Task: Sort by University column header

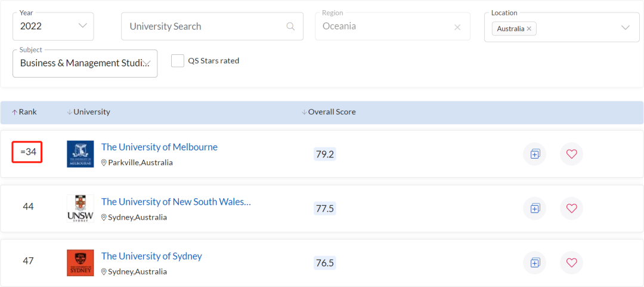Action: click(88, 112)
